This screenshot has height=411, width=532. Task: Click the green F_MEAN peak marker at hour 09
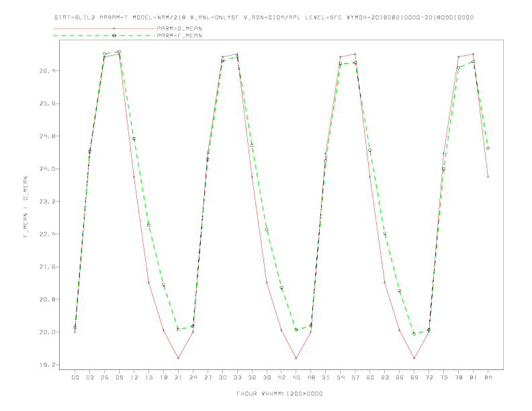point(119,52)
